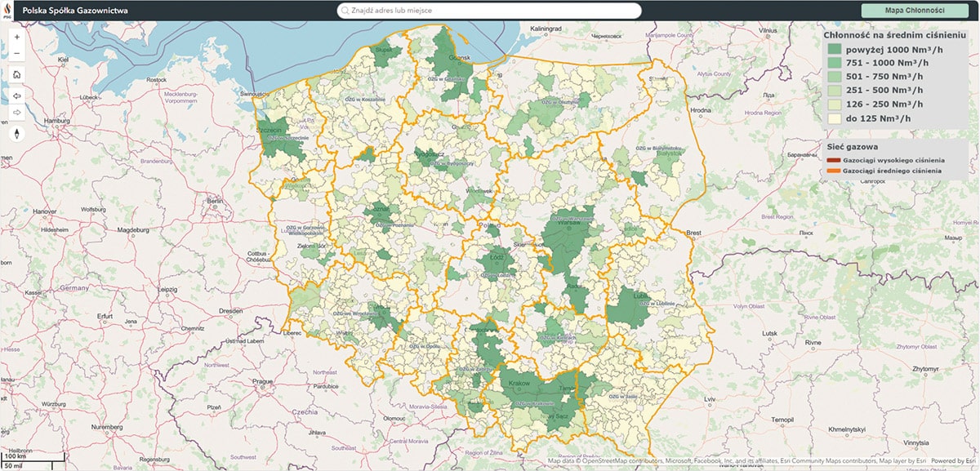Image resolution: width=980 pixels, height=471 pixels.
Task: Select the Warsaw region on map
Action: pos(568,237)
